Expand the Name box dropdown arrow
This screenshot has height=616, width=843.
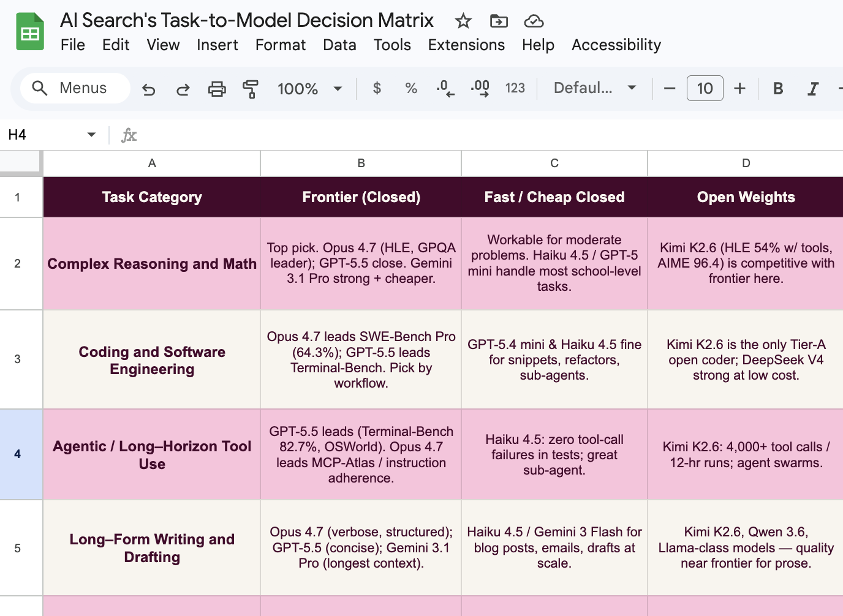pos(91,135)
